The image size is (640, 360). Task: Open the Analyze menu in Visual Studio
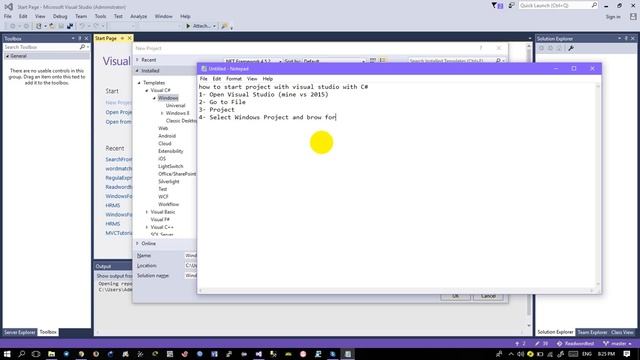[x=138, y=16]
